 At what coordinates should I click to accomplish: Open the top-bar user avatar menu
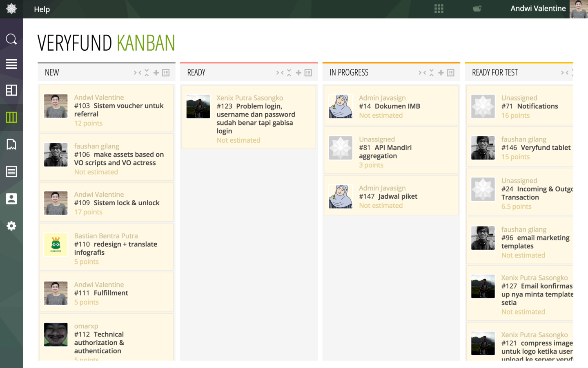tap(579, 9)
